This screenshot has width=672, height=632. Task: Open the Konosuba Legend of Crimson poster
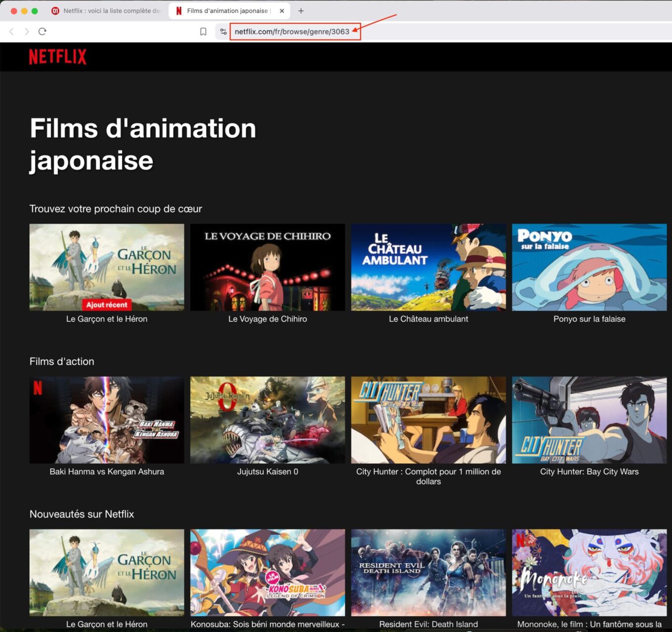[x=268, y=573]
